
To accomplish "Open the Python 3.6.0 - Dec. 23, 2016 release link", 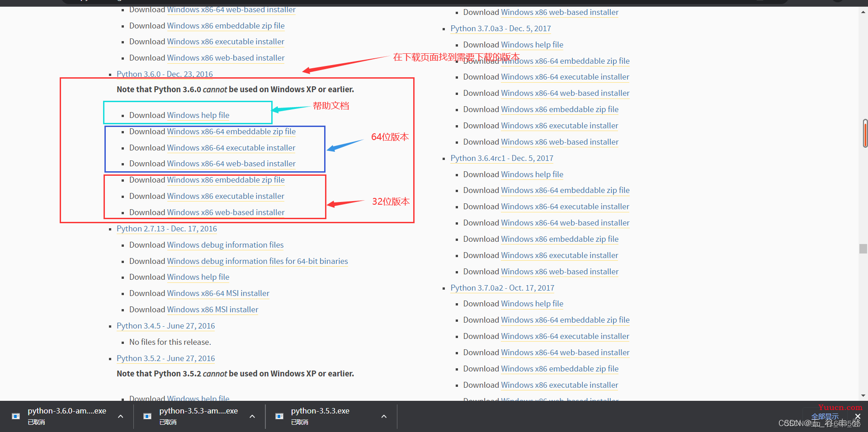I will (165, 74).
